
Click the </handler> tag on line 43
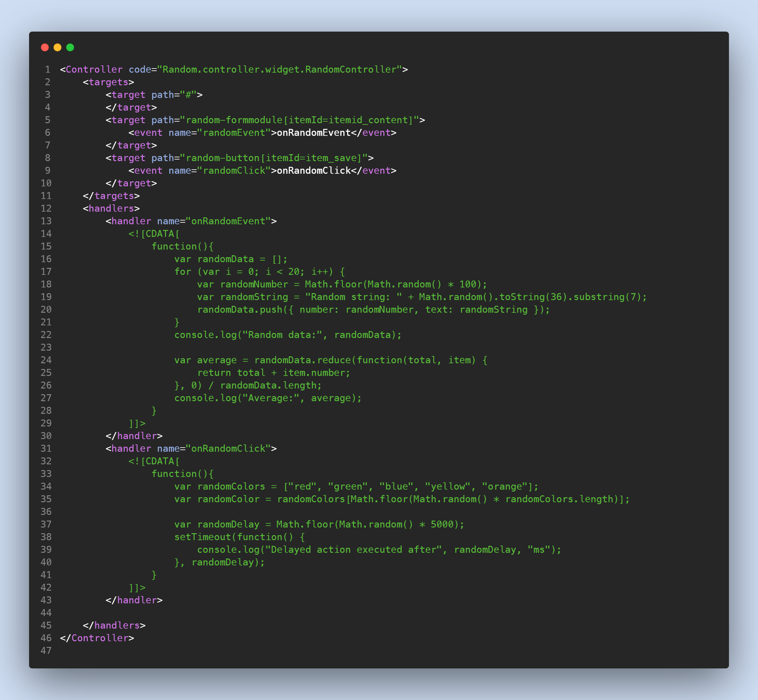click(x=134, y=600)
